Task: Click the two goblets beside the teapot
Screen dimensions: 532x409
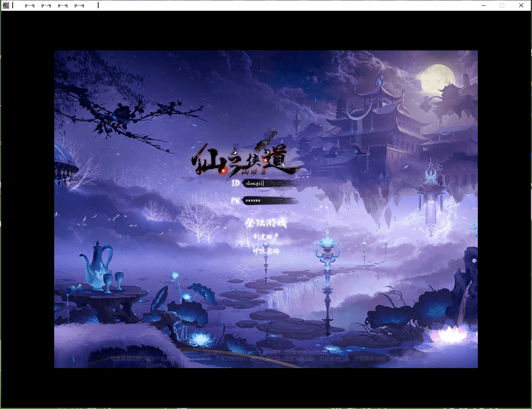Action: point(113,281)
